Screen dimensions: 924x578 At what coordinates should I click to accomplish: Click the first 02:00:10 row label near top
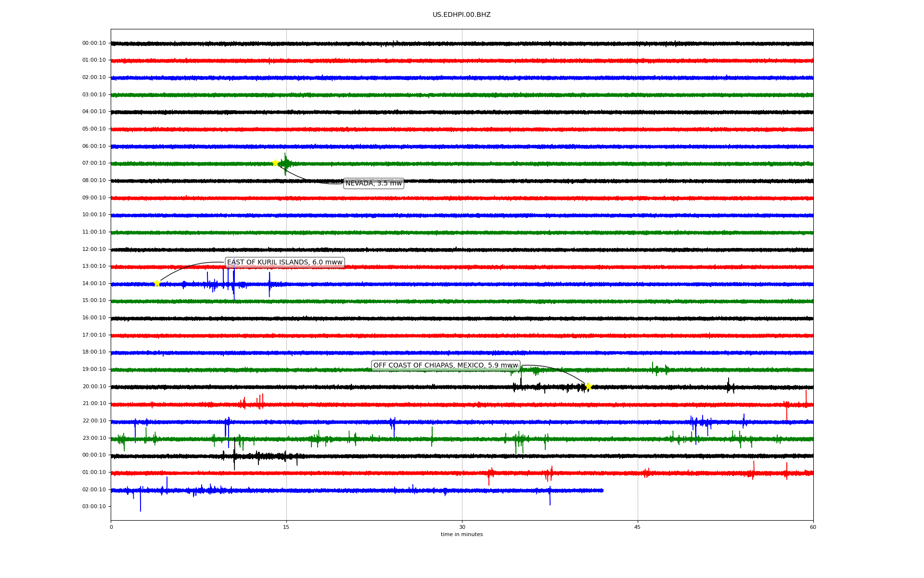tap(94, 78)
